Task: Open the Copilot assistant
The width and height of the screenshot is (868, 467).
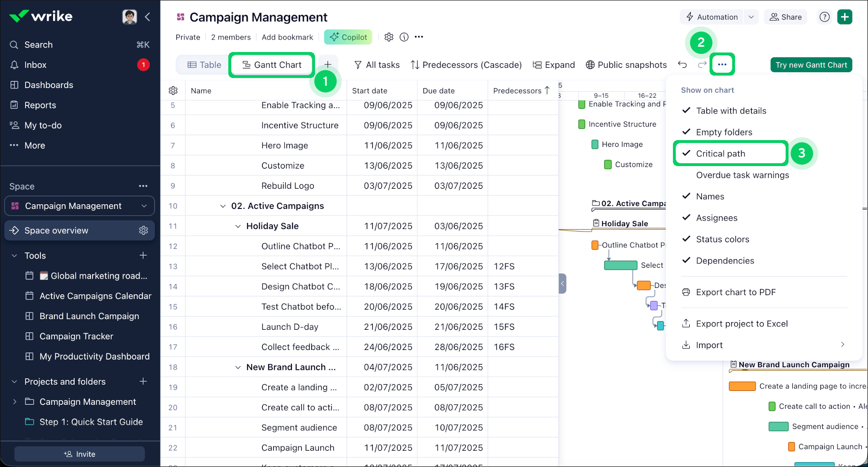Action: pyautogui.click(x=348, y=37)
